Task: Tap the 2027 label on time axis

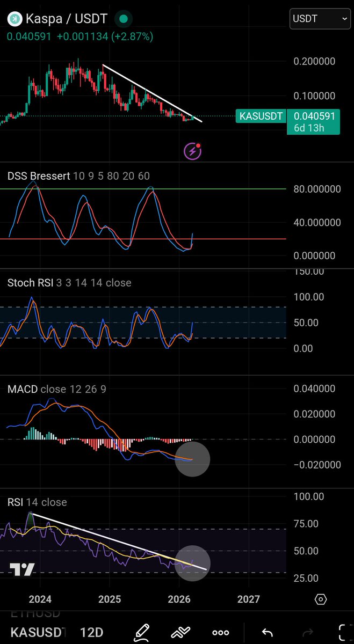Action: coord(249,599)
